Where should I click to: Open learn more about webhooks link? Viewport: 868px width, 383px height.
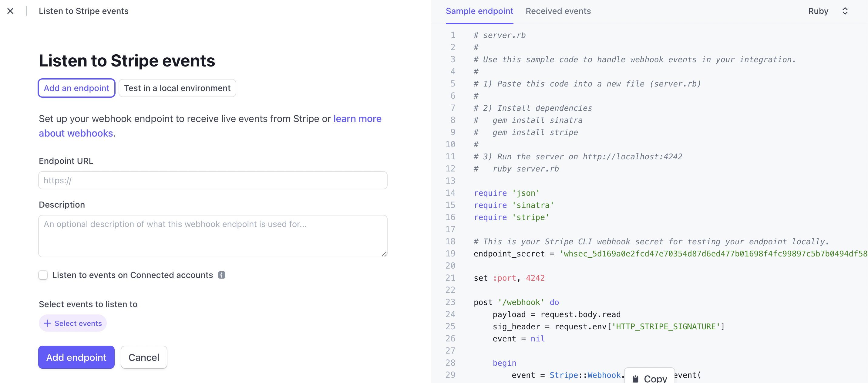[x=357, y=119]
